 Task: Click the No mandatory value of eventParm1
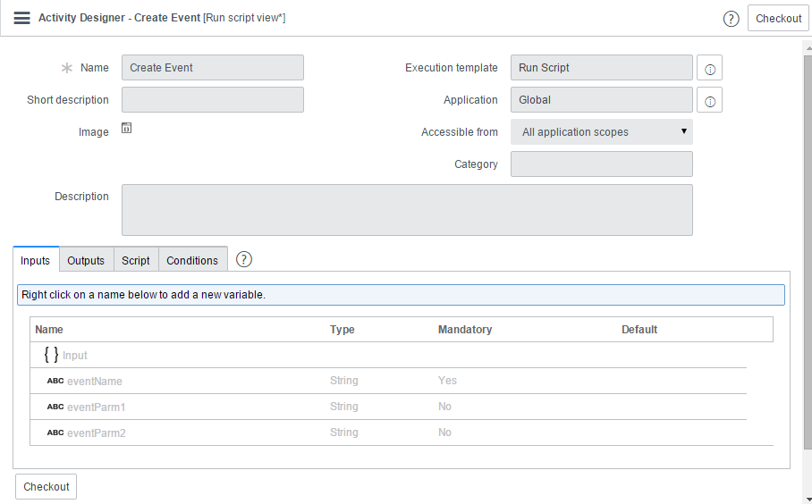click(x=444, y=407)
